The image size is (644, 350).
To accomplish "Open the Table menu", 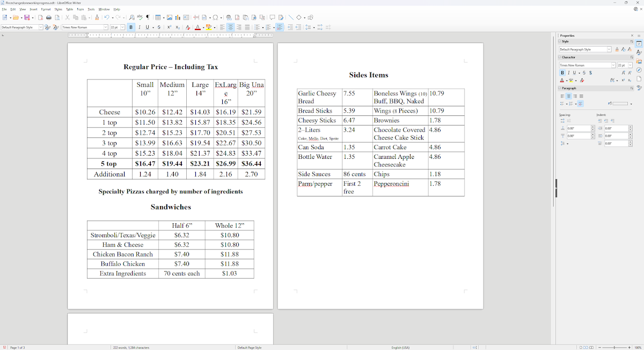I will [69, 9].
